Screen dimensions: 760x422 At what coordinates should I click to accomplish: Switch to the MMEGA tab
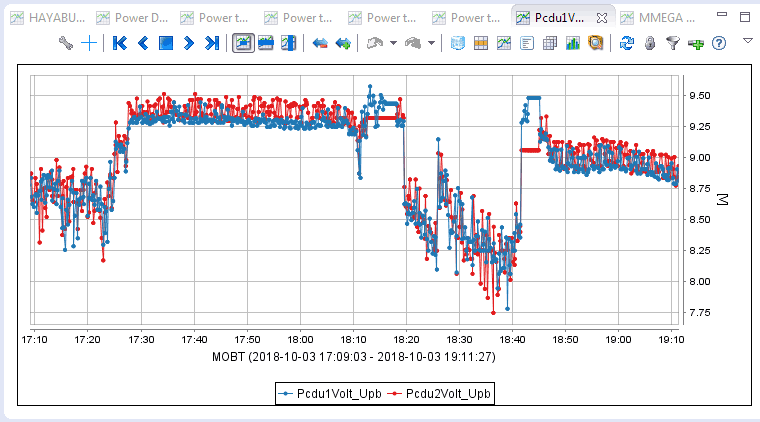[x=660, y=17]
